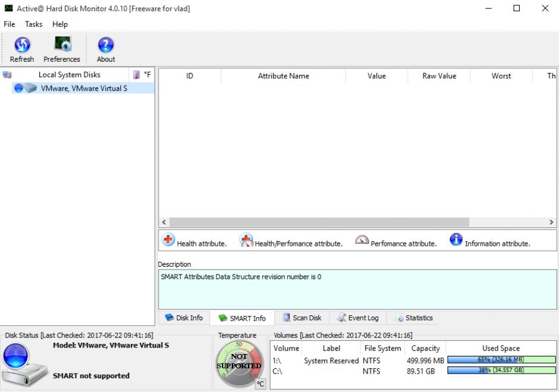
Task: Toggle the °F temperature unit header
Action: click(147, 75)
